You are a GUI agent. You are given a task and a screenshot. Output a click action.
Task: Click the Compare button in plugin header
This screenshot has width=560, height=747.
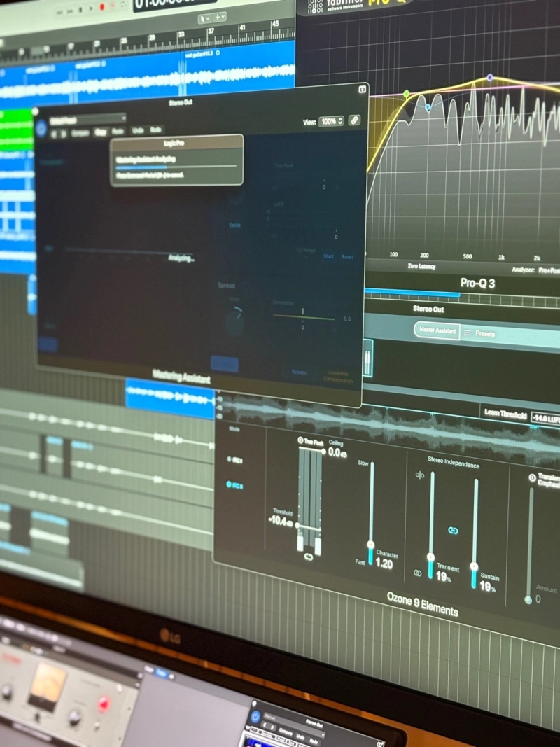click(79, 132)
